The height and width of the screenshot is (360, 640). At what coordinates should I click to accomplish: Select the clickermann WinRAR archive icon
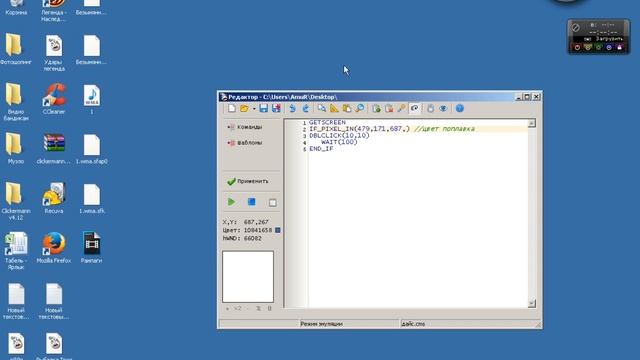tap(54, 149)
